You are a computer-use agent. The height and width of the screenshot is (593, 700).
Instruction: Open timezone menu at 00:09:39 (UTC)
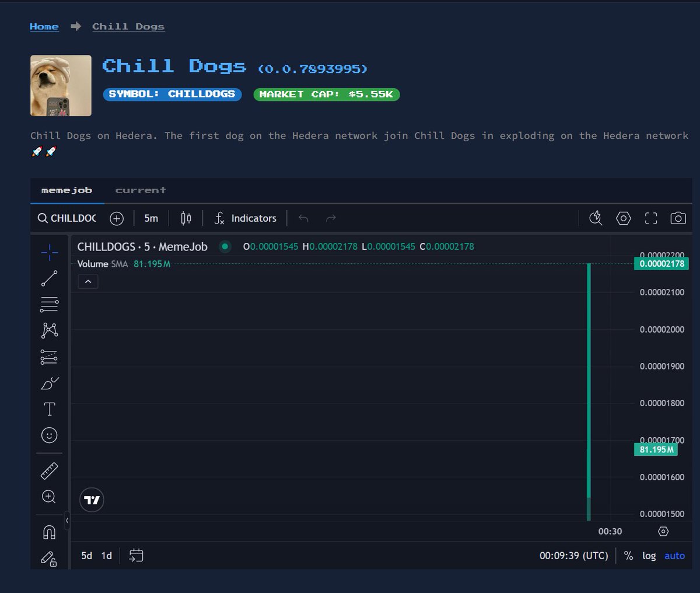pos(574,556)
